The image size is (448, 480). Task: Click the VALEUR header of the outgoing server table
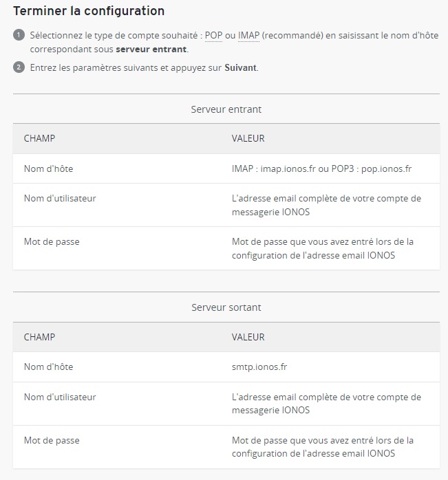(x=248, y=337)
